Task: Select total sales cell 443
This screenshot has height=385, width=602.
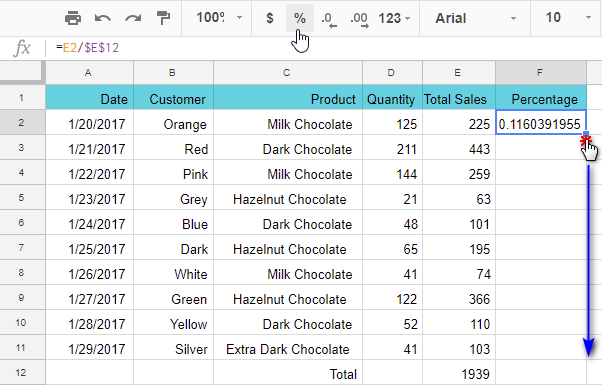Action: pyautogui.click(x=458, y=147)
